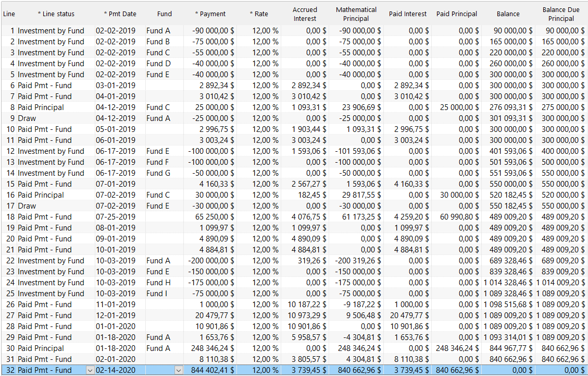Screen dimensions: 588x376
Task: Select date 01-01-2020 on line 28
Action: (x=116, y=326)
